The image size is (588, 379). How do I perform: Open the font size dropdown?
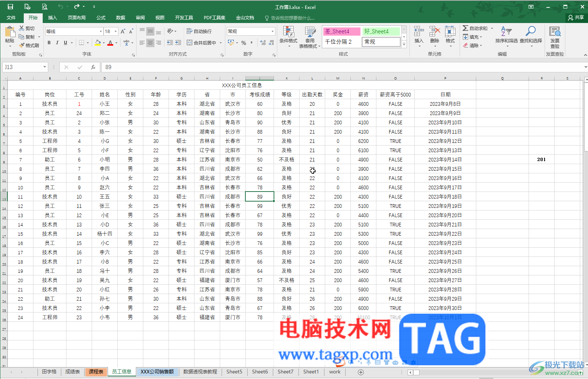point(116,31)
